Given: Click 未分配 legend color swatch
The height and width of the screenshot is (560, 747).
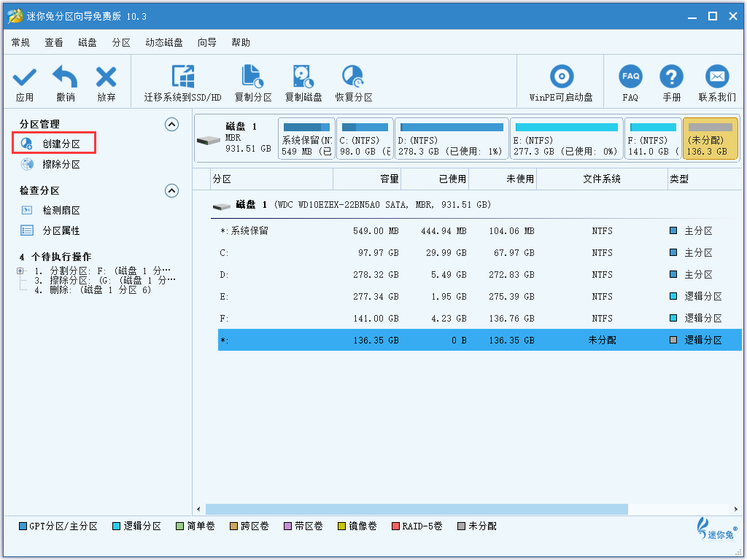Looking at the screenshot, I should click(461, 526).
